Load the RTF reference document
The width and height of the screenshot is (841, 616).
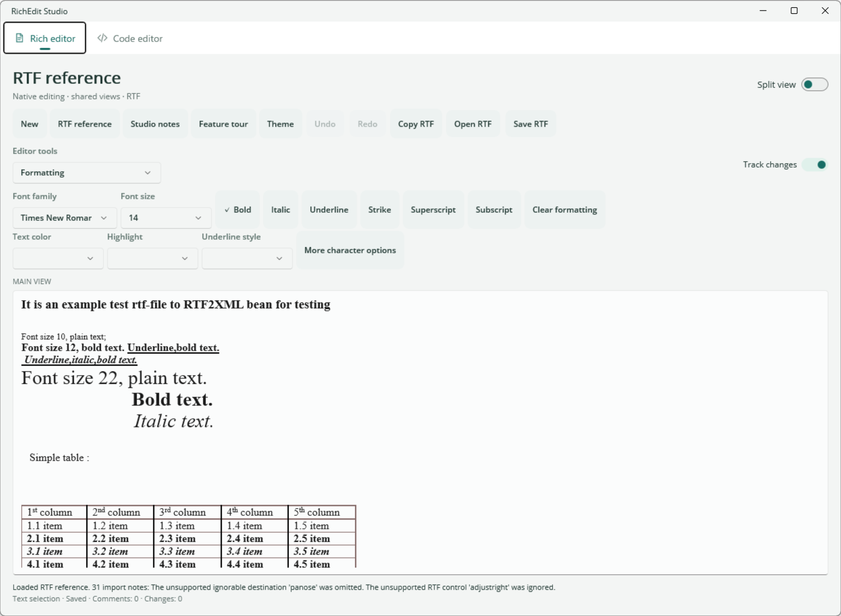coord(85,124)
